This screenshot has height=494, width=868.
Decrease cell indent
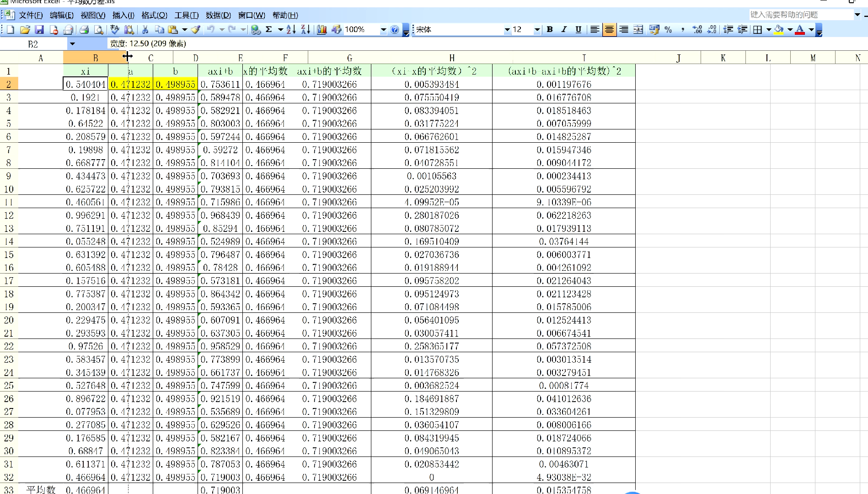[x=728, y=30]
